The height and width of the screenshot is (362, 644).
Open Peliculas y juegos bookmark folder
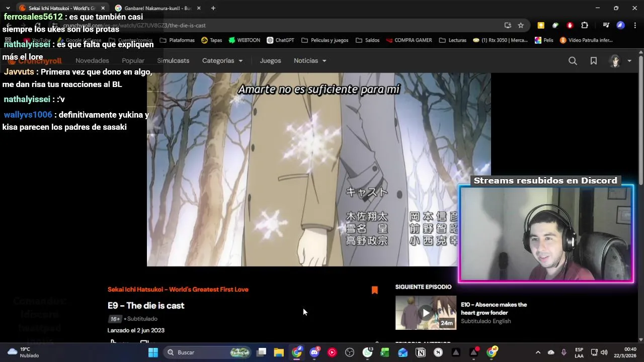(x=325, y=40)
